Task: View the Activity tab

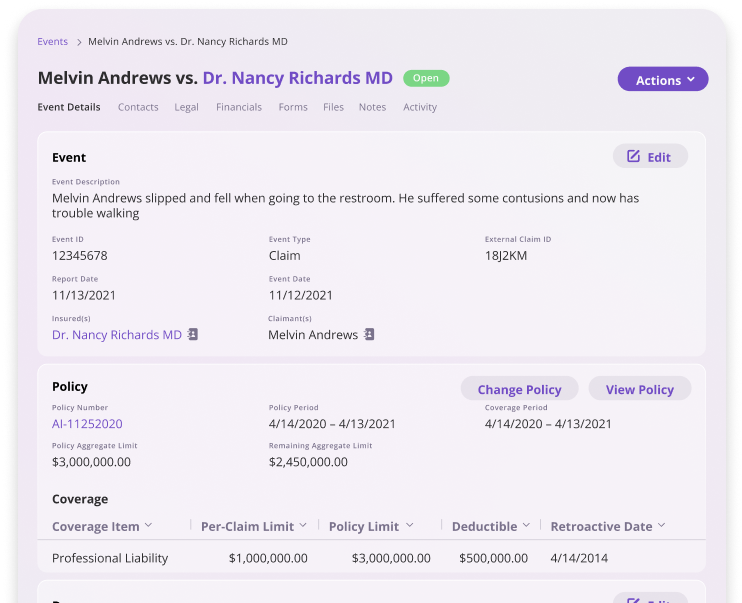Action: 420,107
